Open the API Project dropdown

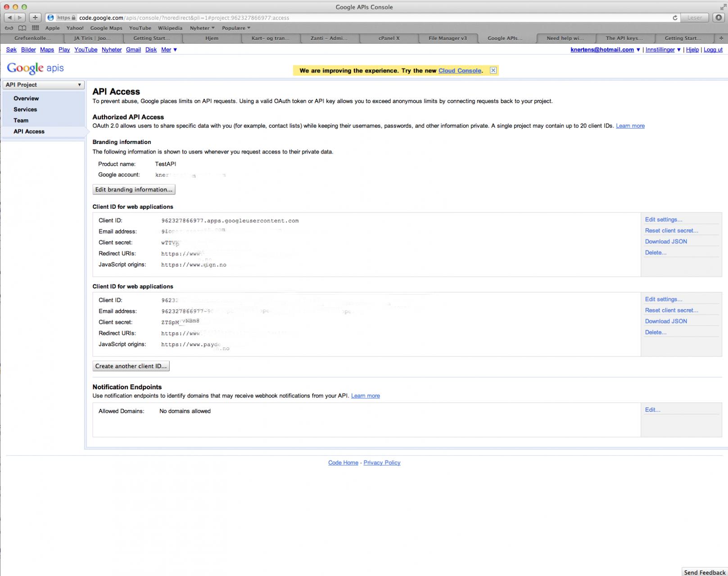pos(43,85)
